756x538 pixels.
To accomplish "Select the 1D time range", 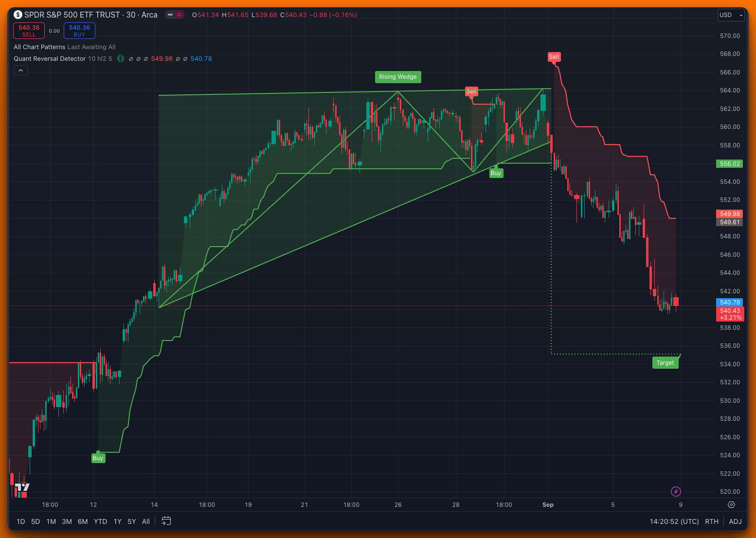I will (x=21, y=521).
